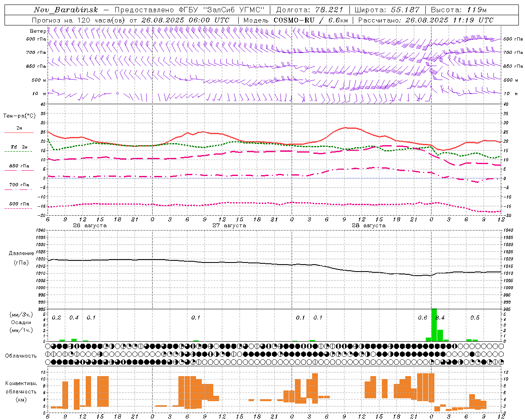Select the 28 августа date label
Image resolution: width=525 pixels, height=420 pixels.
(x=369, y=226)
